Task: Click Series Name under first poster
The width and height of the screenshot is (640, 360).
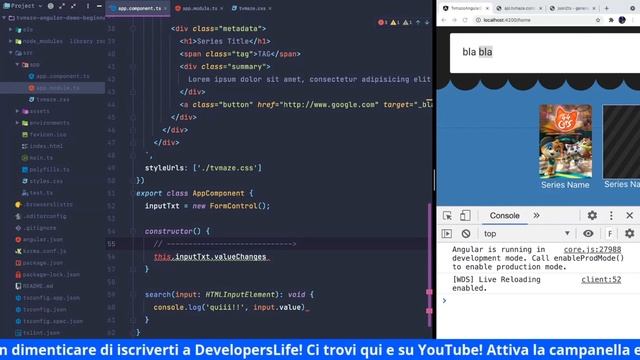Action: tap(565, 185)
